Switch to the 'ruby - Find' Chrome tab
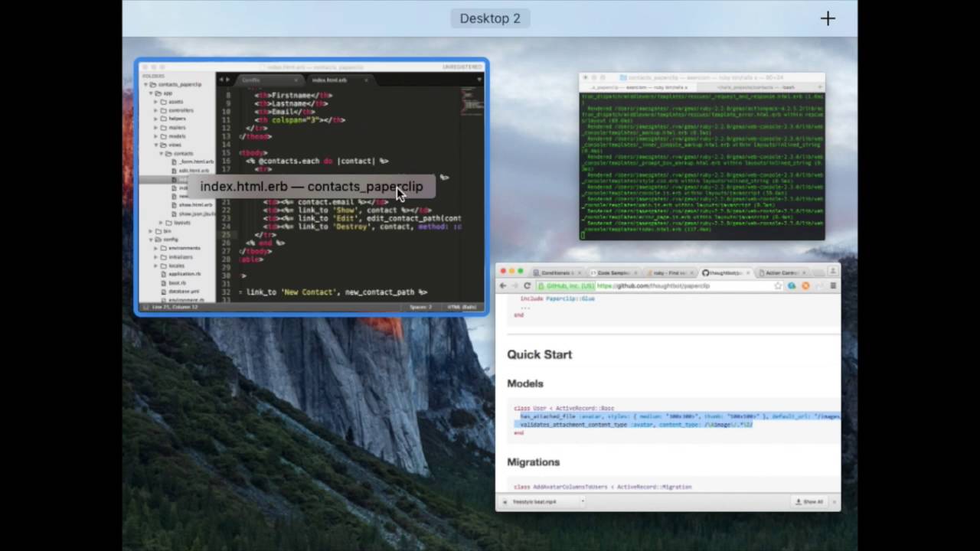 click(x=670, y=272)
